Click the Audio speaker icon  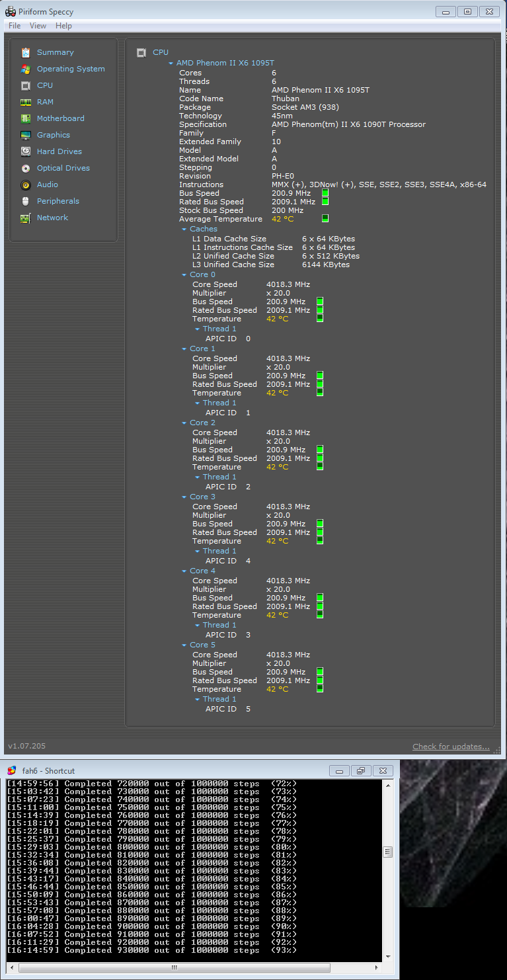click(x=26, y=184)
